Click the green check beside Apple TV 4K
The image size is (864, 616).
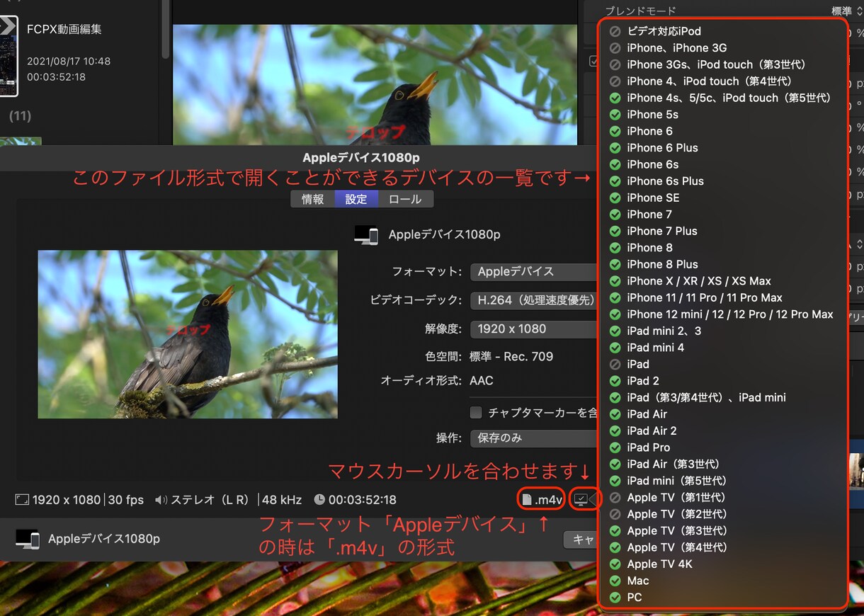(615, 564)
